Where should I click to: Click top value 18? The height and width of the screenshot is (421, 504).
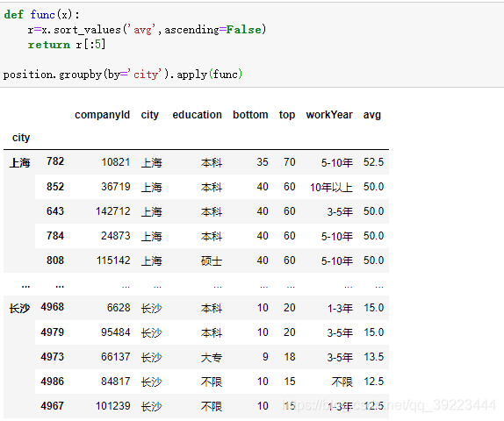click(x=290, y=357)
